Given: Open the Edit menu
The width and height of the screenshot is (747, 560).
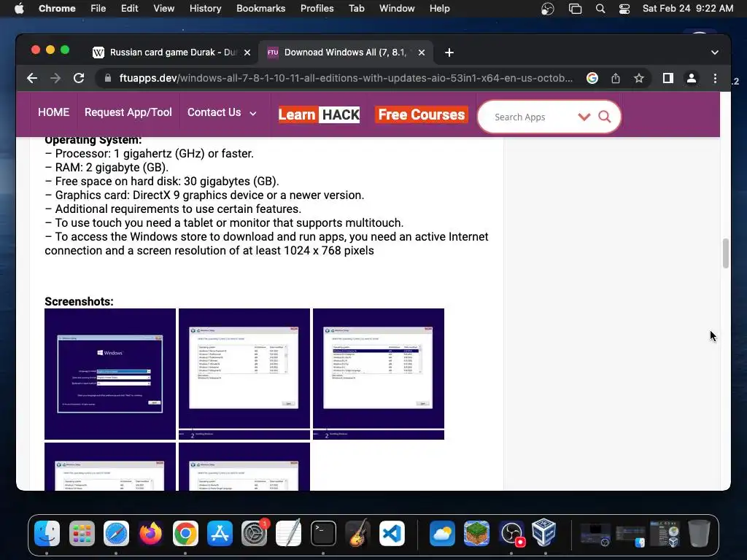Looking at the screenshot, I should [130, 9].
